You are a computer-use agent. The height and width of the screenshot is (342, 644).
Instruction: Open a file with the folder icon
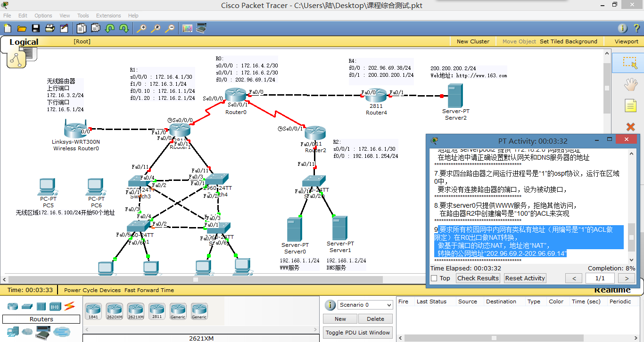[22, 28]
